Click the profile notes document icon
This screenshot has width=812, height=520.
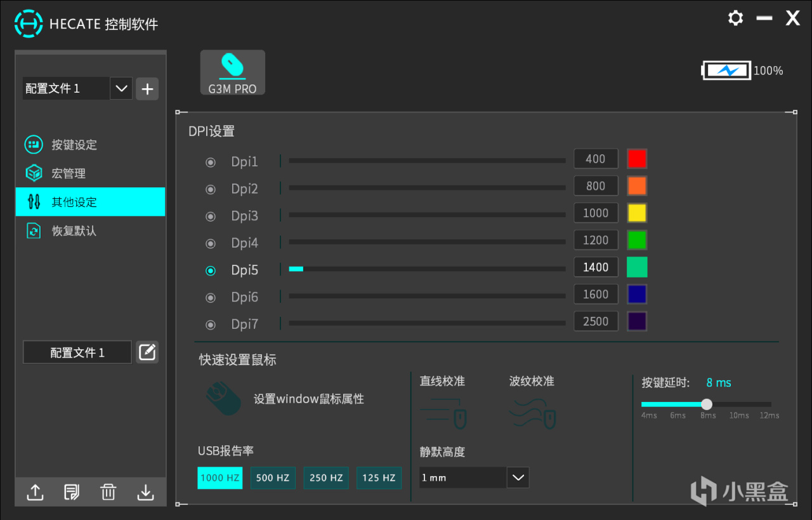tap(72, 492)
